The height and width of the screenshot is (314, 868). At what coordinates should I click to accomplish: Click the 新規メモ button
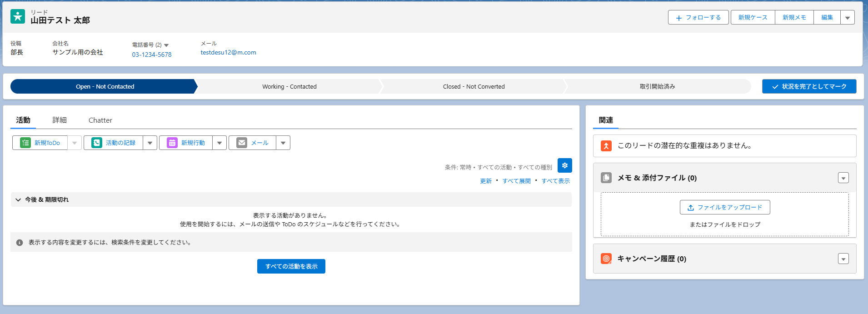click(x=794, y=18)
